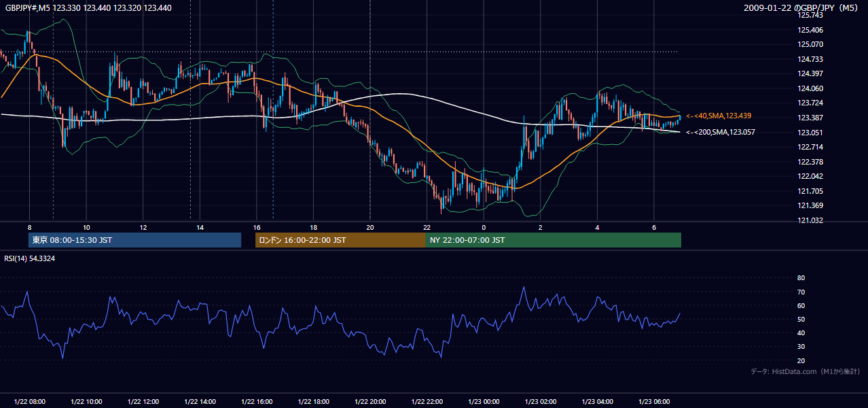The width and height of the screenshot is (868, 408).
Task: Click the 1/23 00:00 bottom time label
Action: pos(484,402)
